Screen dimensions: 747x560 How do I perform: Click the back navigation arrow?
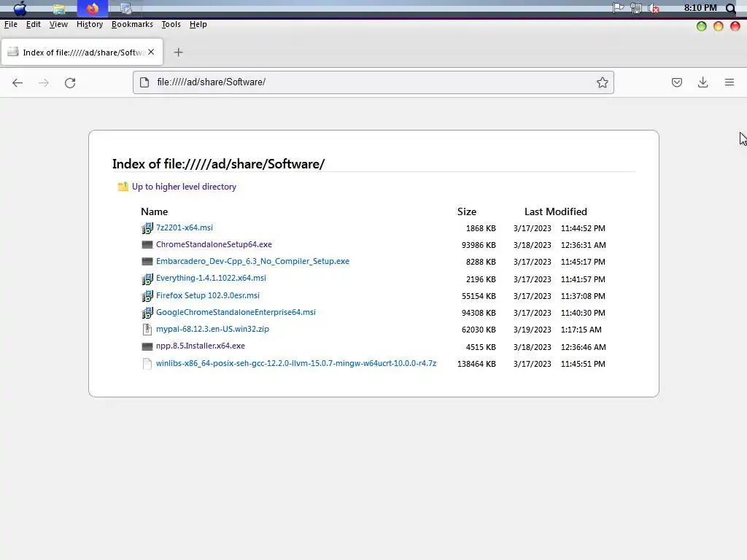pyautogui.click(x=18, y=83)
